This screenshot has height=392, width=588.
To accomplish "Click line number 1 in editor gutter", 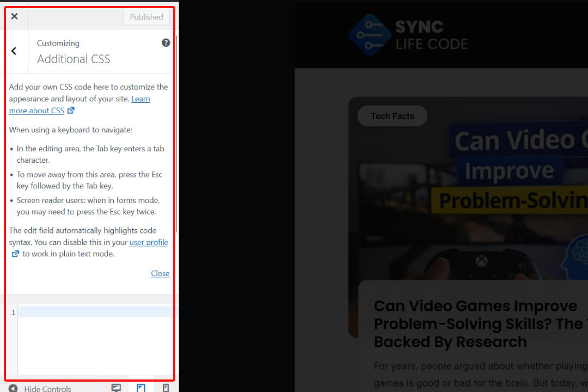I will (14, 313).
